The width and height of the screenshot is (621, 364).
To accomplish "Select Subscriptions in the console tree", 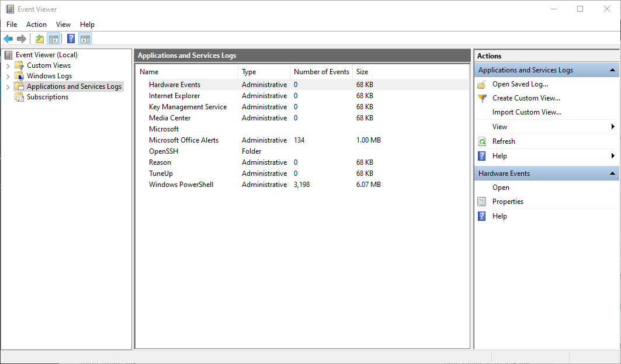I will (47, 97).
